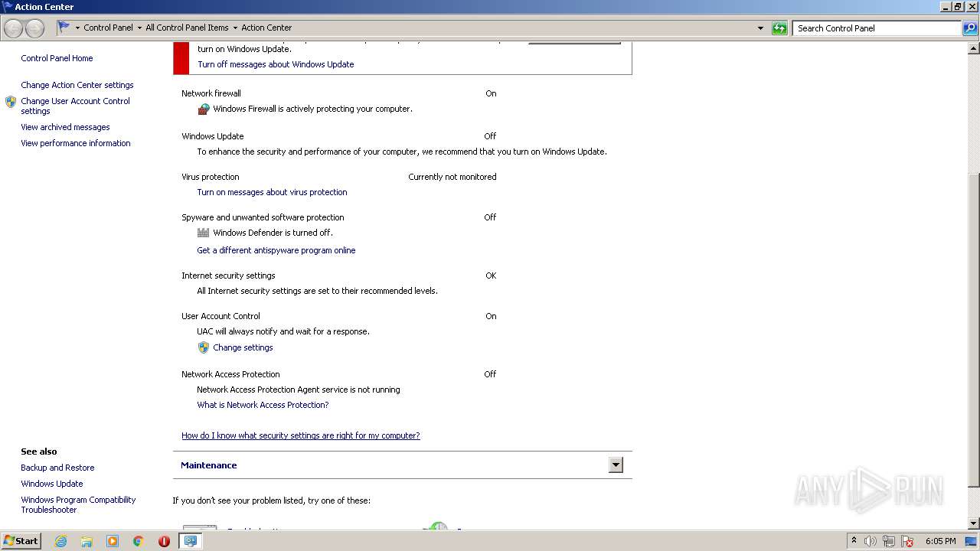Open How do I know what security settings link
This screenshot has height=551, width=980.
point(301,435)
